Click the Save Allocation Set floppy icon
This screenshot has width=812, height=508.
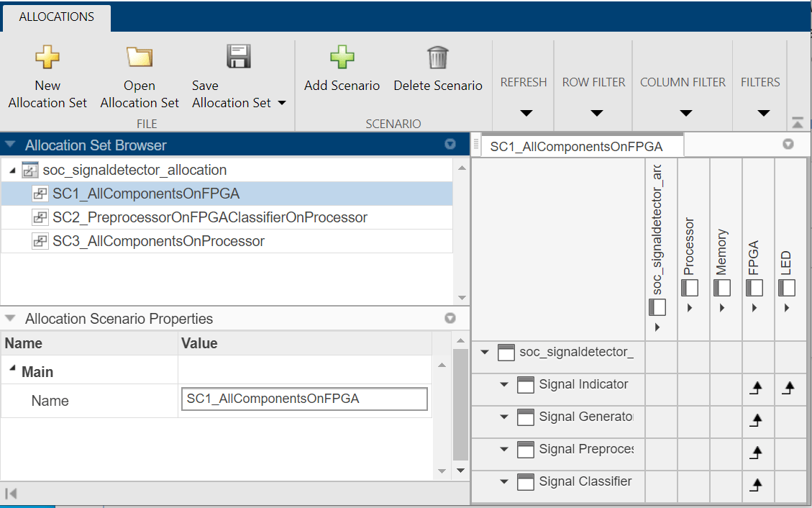tap(237, 58)
